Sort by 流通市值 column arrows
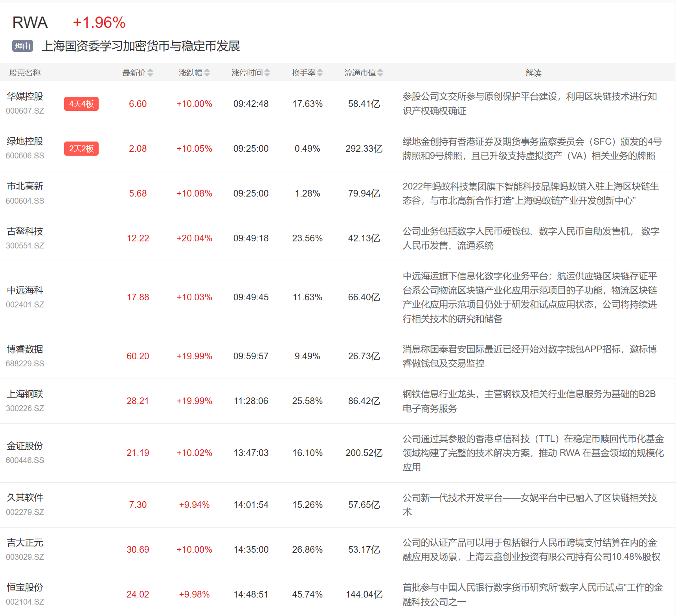Viewport: 676px width, 616px height. [x=380, y=73]
